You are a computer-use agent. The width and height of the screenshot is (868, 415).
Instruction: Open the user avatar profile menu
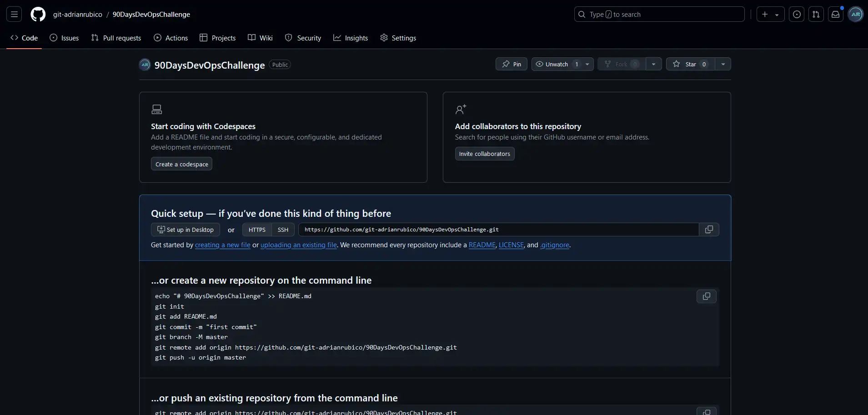pos(856,15)
